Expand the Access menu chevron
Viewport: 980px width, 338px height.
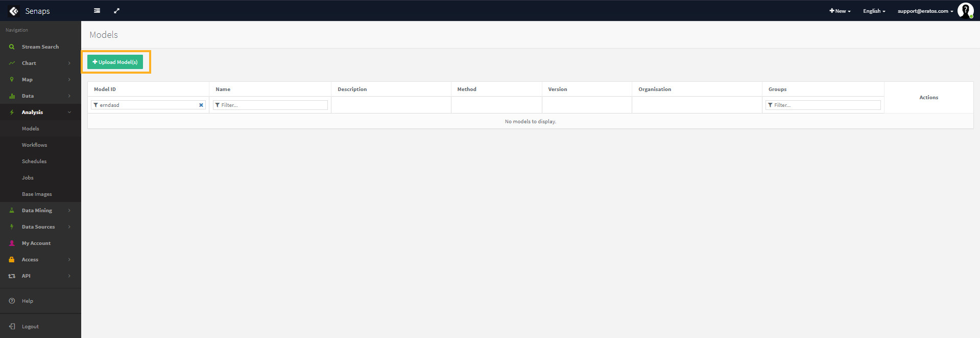[x=69, y=259]
